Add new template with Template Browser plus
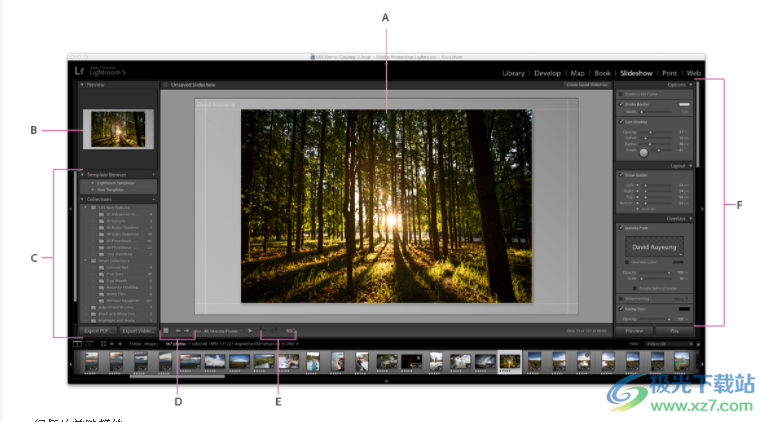Viewport: 766px width, 422px height. (153, 174)
